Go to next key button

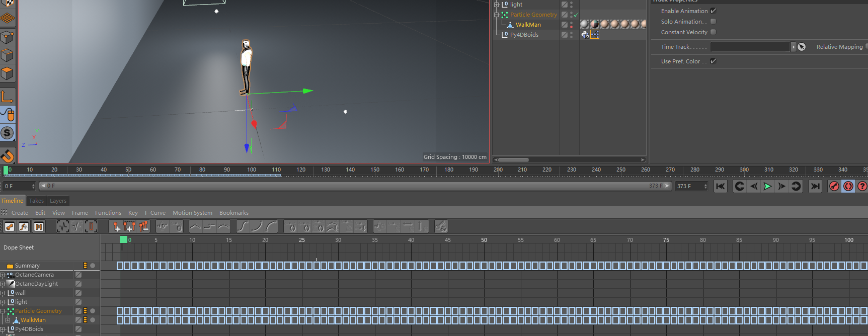pos(796,186)
